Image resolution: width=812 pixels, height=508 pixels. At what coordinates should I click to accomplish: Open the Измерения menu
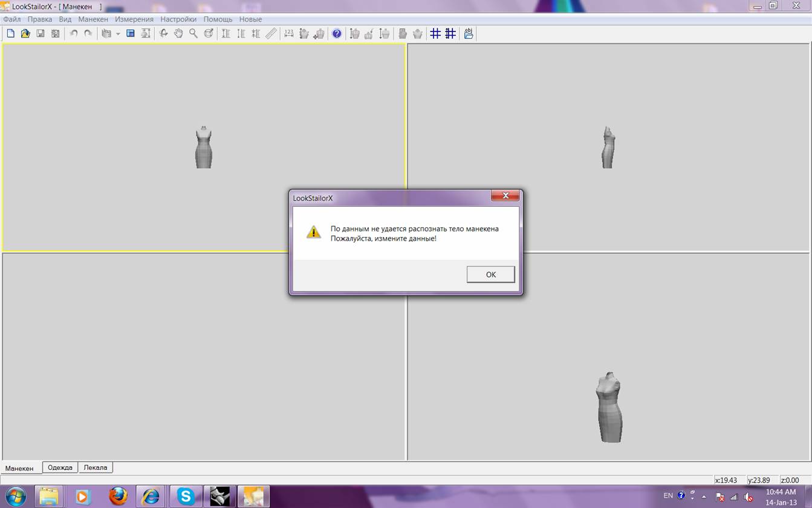tap(134, 19)
